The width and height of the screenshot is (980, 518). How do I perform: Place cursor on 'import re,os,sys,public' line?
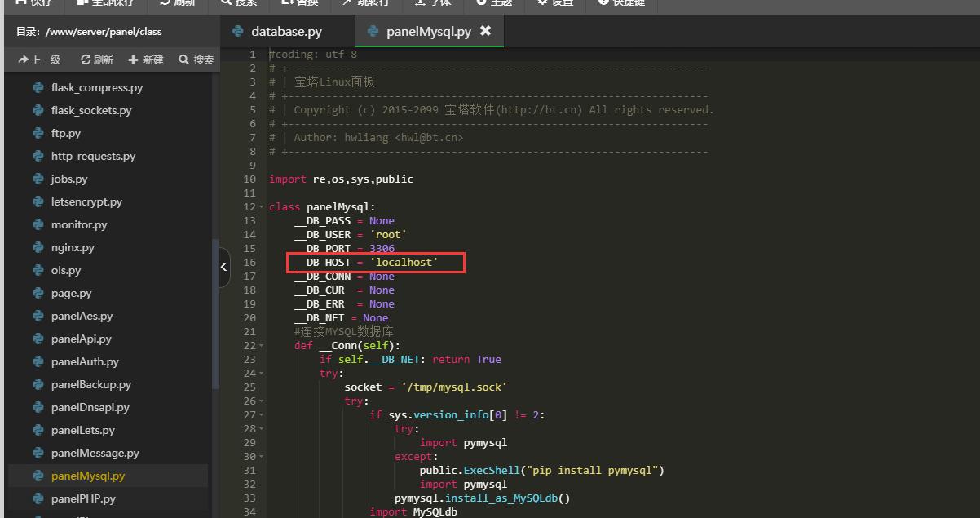point(341,179)
